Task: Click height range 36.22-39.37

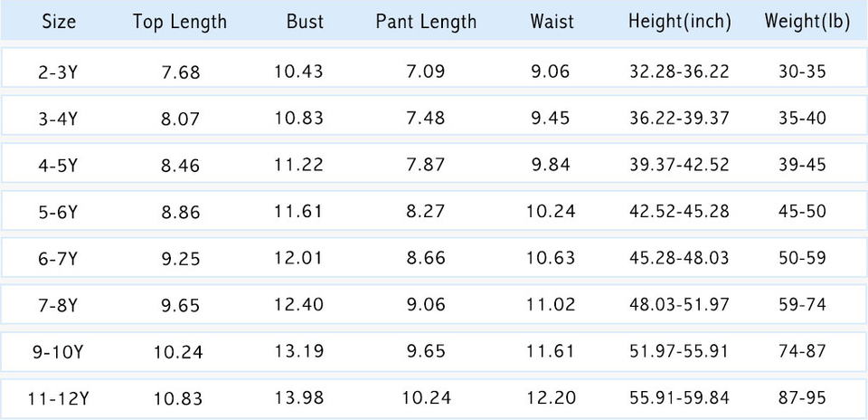Action: pos(679,118)
